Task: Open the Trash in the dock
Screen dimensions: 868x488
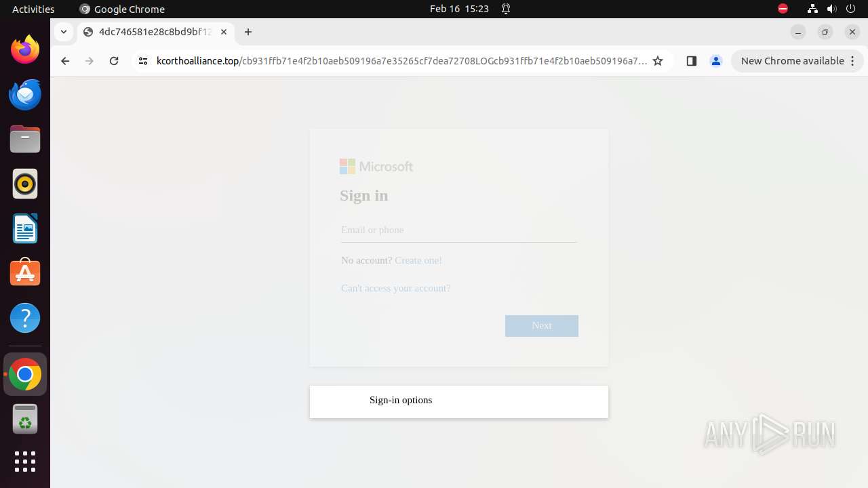Action: tap(25, 419)
